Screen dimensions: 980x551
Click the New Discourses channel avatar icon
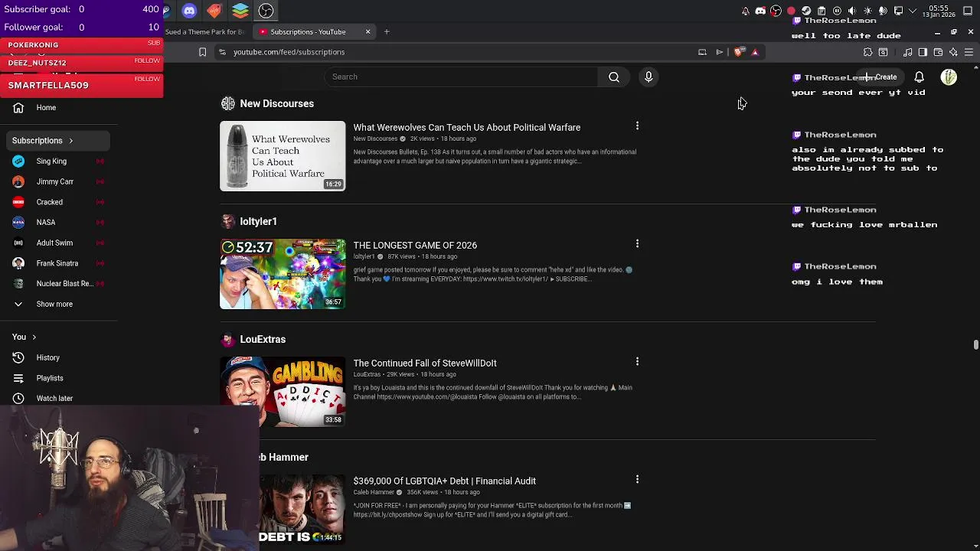227,103
